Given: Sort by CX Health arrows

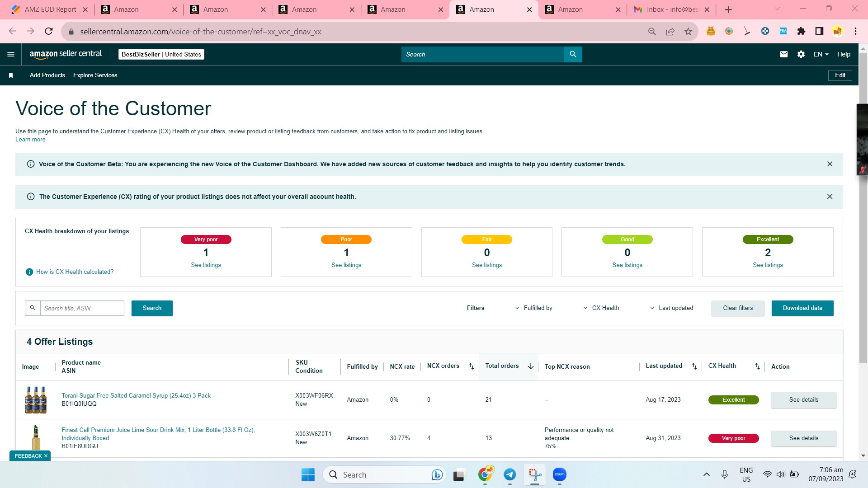Looking at the screenshot, I should coord(757,366).
